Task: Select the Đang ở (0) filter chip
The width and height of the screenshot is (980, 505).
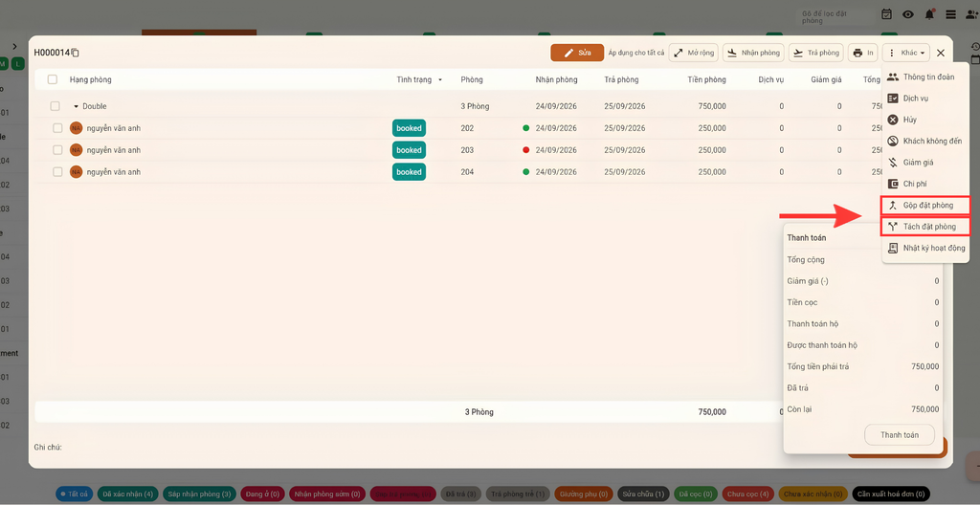Action: (x=263, y=494)
